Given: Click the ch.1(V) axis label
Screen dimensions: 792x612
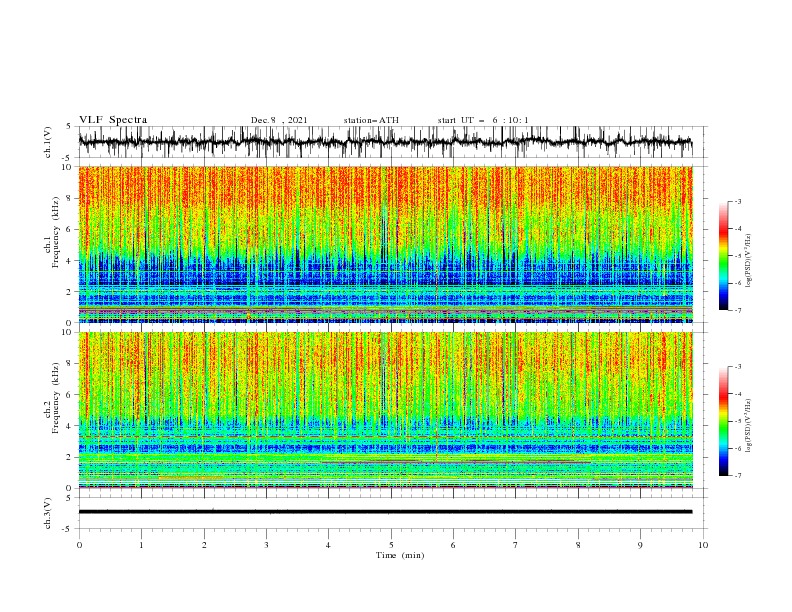Looking at the screenshot, I should pos(48,142).
